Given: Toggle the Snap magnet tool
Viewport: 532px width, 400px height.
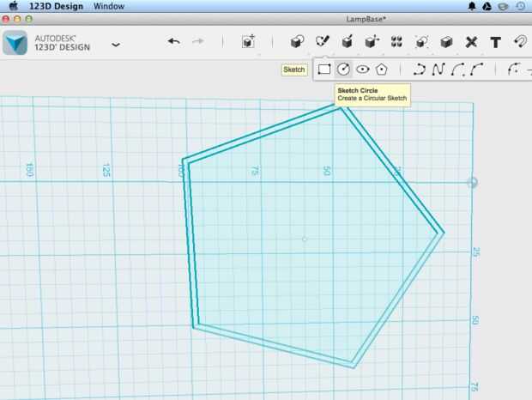Looking at the screenshot, I should pos(520,42).
